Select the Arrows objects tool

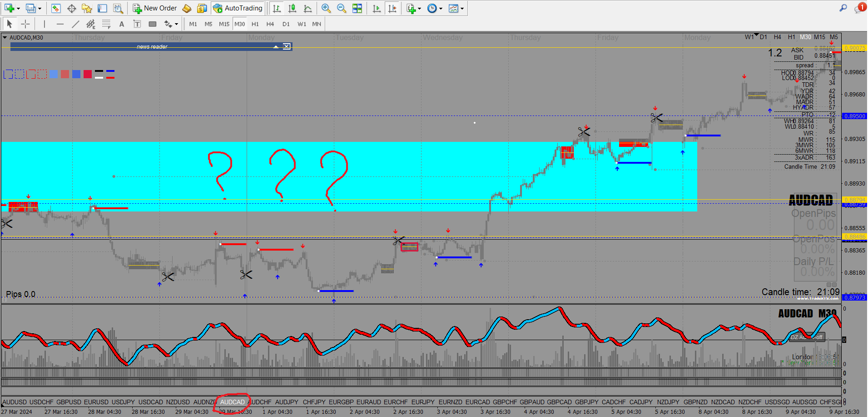[x=168, y=24]
